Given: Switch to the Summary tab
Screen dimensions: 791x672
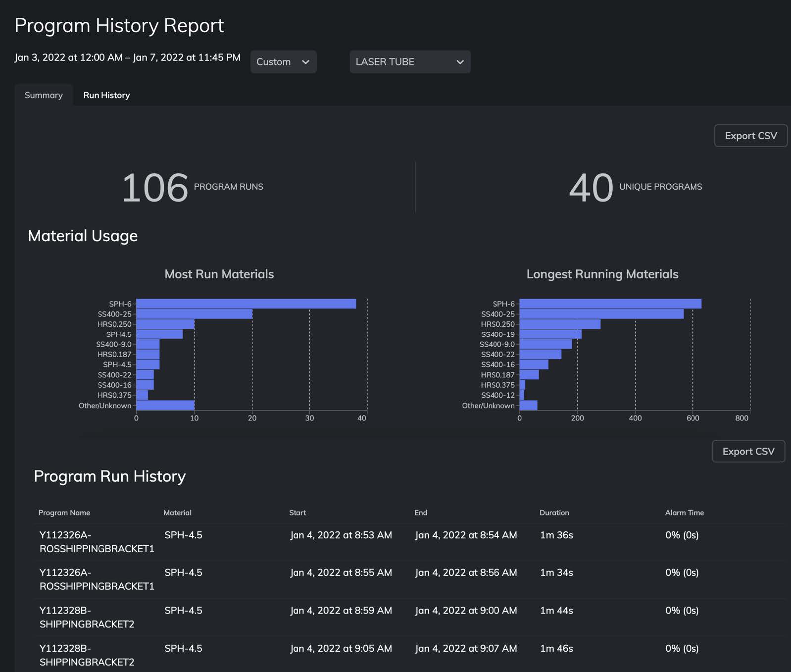Looking at the screenshot, I should (x=44, y=95).
